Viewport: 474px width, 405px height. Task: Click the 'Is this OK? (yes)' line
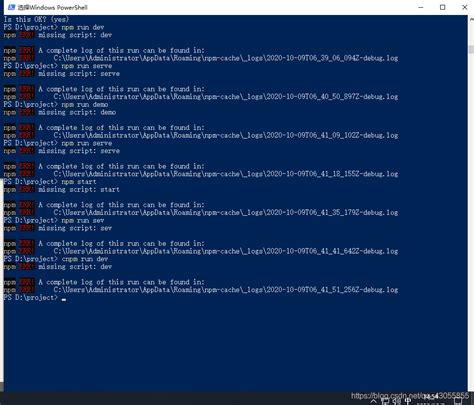tap(36, 19)
